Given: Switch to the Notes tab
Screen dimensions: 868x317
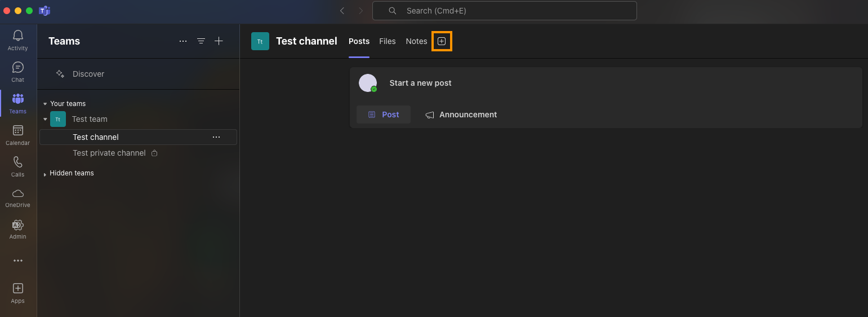Looking at the screenshot, I should 416,41.
